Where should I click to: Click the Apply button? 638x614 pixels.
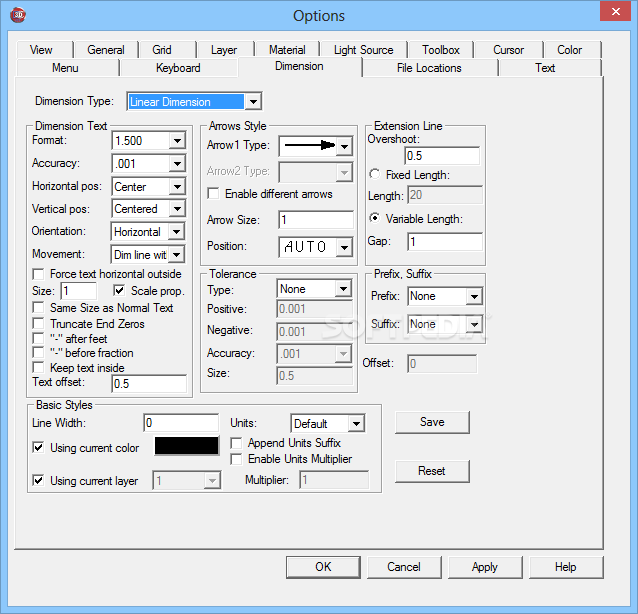485,567
